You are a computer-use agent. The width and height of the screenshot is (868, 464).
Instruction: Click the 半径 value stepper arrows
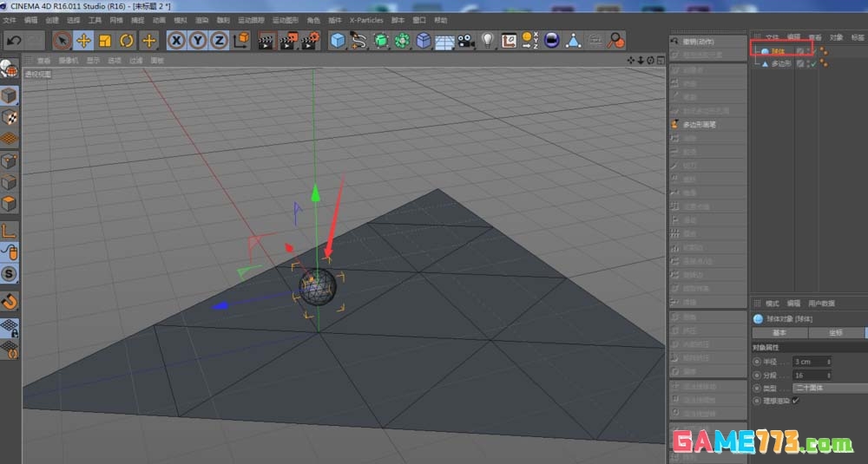coord(828,361)
